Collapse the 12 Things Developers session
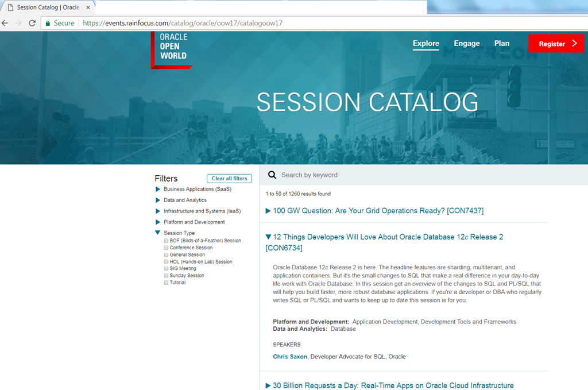The height and width of the screenshot is (390, 588). pos(268,237)
